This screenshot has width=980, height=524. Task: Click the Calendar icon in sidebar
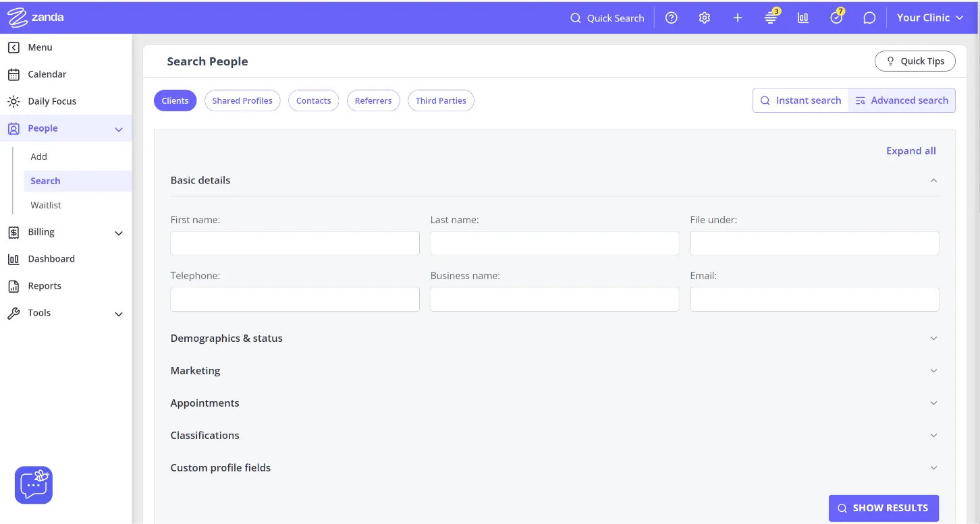coord(13,74)
